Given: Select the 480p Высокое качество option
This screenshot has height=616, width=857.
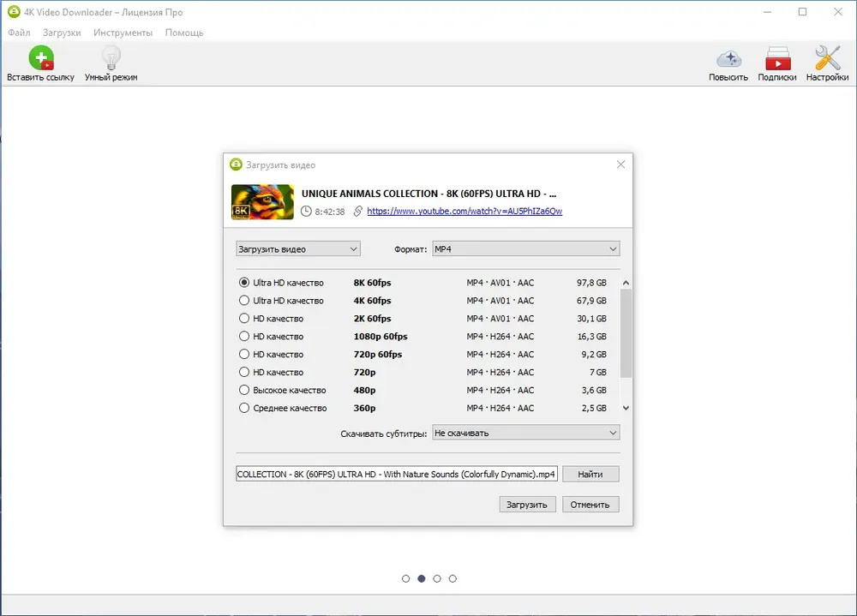Looking at the screenshot, I should (244, 390).
